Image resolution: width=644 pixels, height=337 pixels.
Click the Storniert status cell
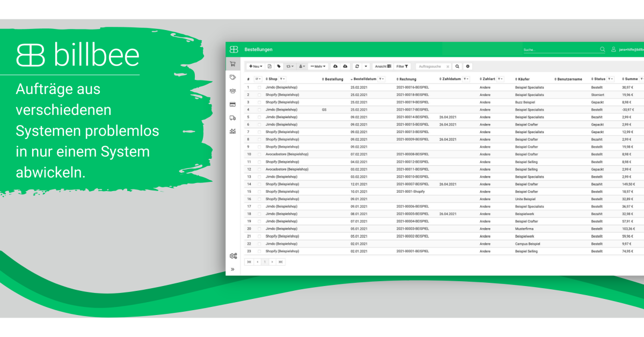click(x=597, y=94)
